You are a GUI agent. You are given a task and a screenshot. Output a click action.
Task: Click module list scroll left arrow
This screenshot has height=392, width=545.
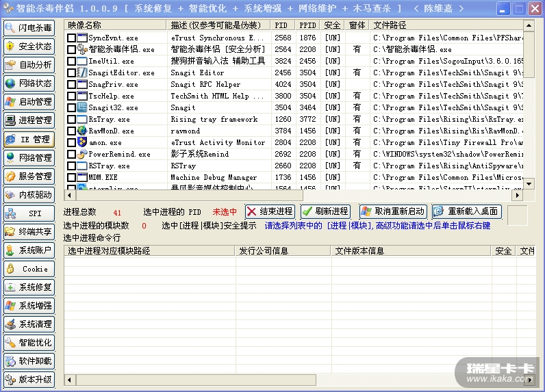click(69, 380)
